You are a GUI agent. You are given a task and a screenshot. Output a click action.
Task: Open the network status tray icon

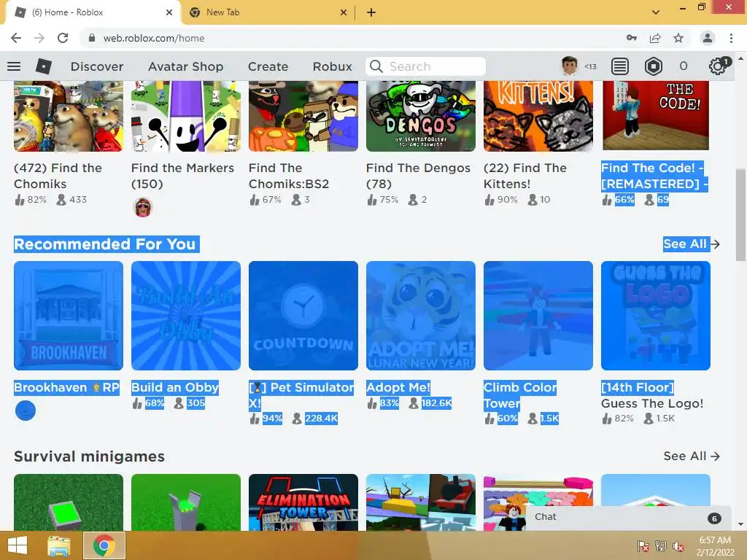point(661,545)
